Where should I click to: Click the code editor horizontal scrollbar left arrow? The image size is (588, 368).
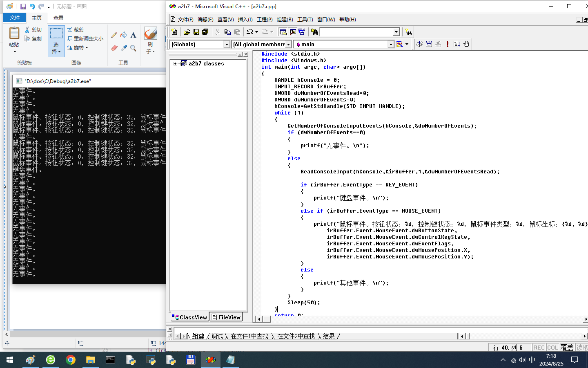click(259, 319)
